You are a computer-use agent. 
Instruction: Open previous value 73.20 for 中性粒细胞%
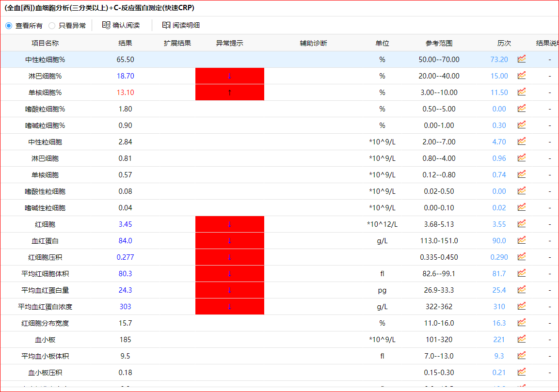[499, 60]
